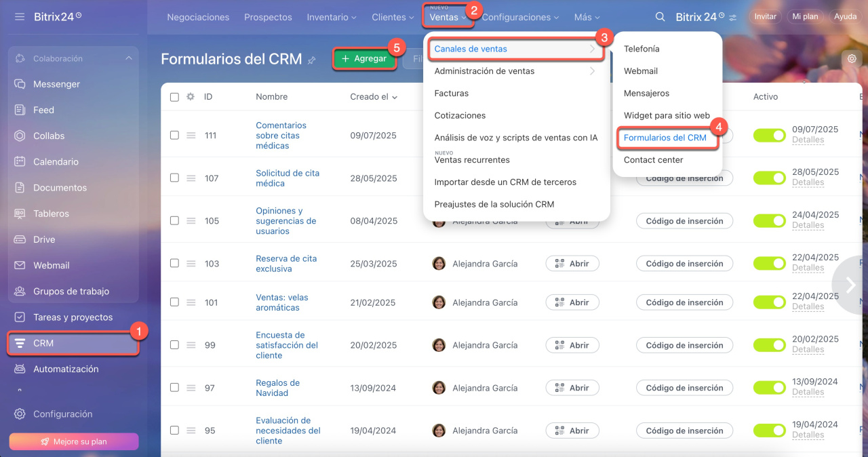Click the settings gear at top right of page
The width and height of the screenshot is (868, 457).
point(852,59)
